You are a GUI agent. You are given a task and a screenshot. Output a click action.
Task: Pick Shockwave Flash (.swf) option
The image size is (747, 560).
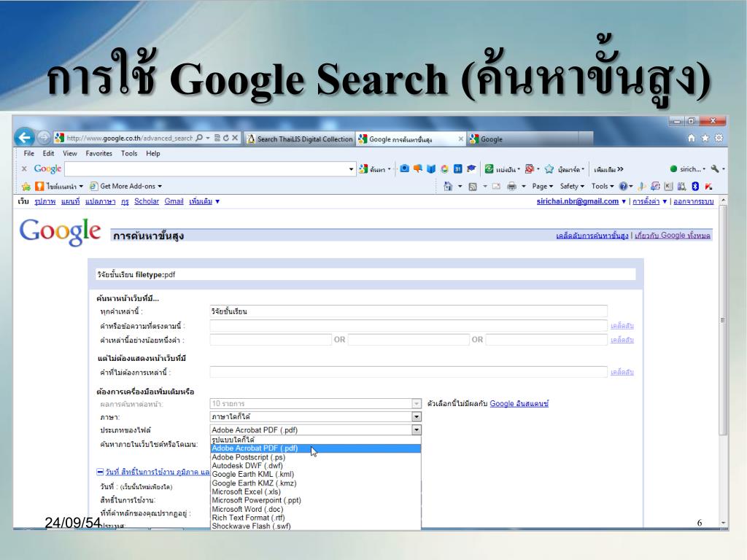pyautogui.click(x=315, y=526)
